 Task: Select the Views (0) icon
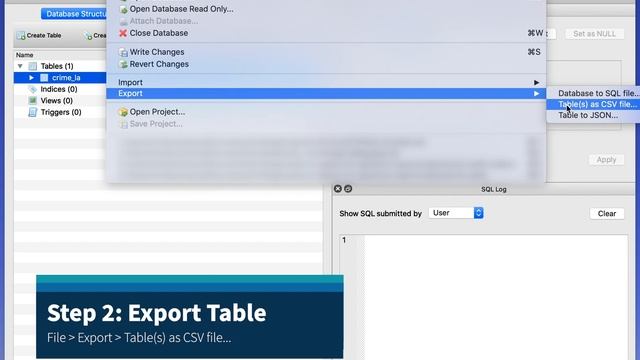[x=33, y=100]
